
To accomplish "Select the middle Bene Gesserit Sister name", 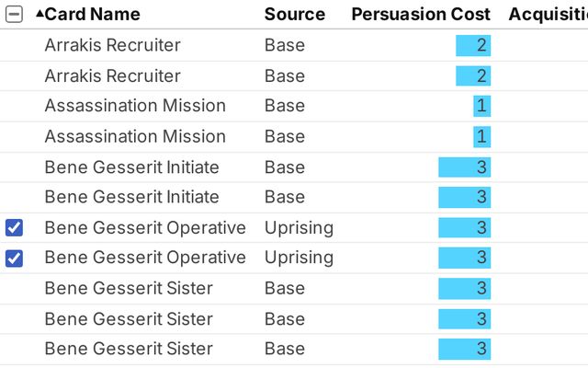I will (128, 318).
